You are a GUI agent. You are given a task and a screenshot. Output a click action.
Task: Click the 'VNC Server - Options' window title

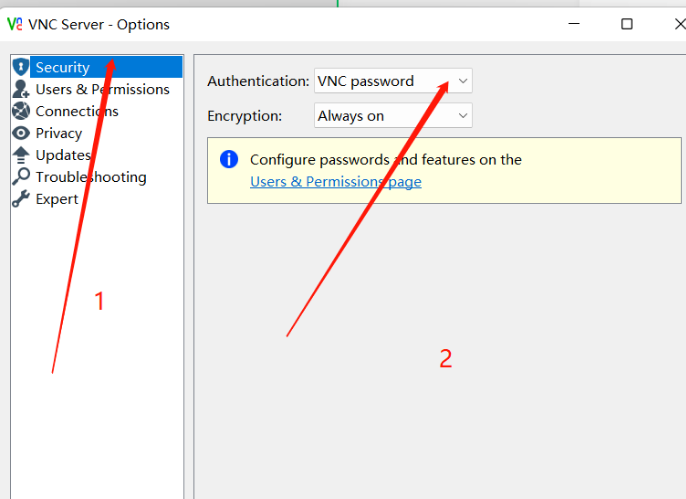[x=99, y=24]
